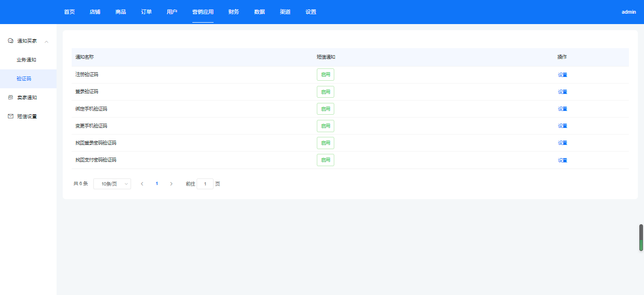Image resolution: width=644 pixels, height=295 pixels.
Task: Open the 首页 top navigation item
Action: pyautogui.click(x=69, y=12)
